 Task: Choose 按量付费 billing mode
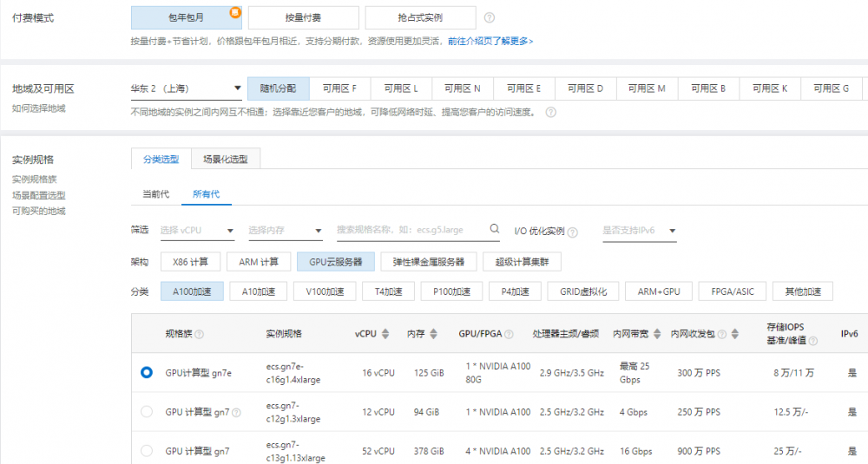tap(303, 17)
